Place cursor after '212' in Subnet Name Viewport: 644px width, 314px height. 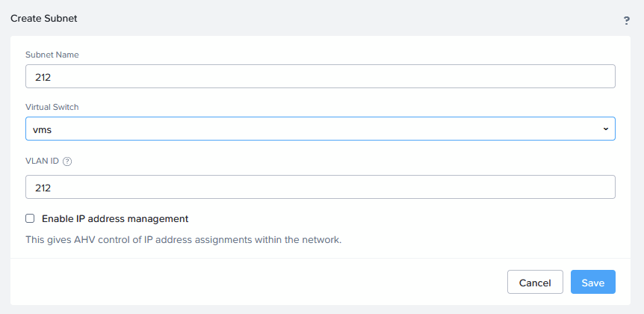point(52,76)
